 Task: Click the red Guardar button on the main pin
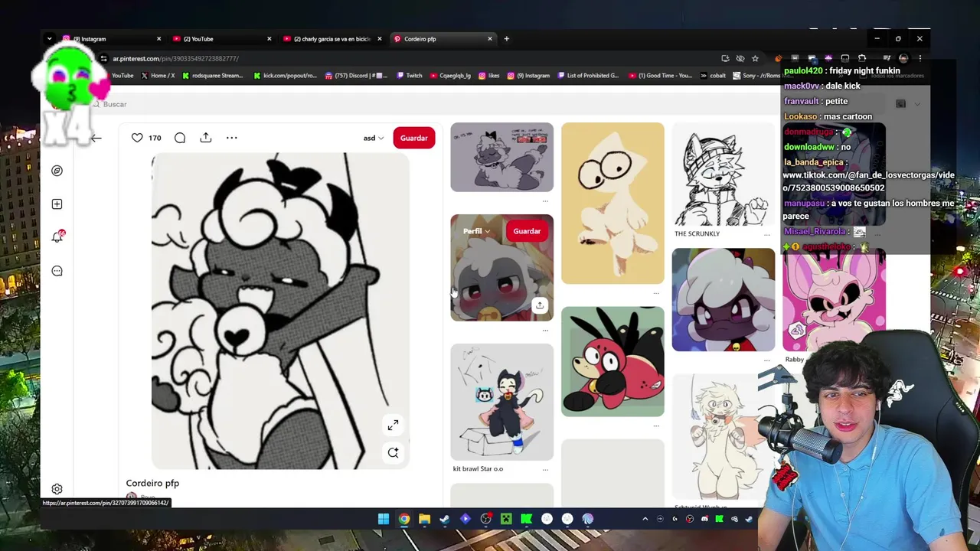tap(413, 138)
